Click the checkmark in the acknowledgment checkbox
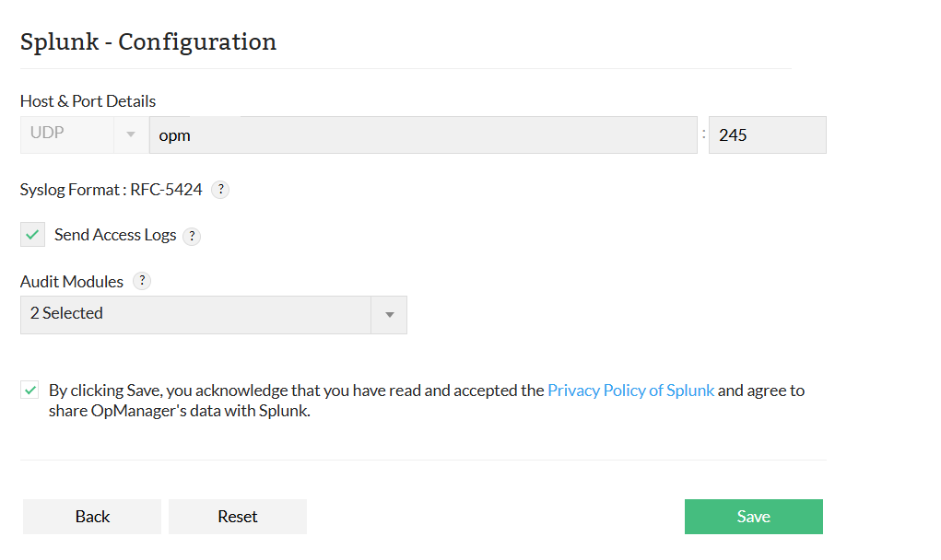This screenshot has height=560, width=941. point(30,389)
